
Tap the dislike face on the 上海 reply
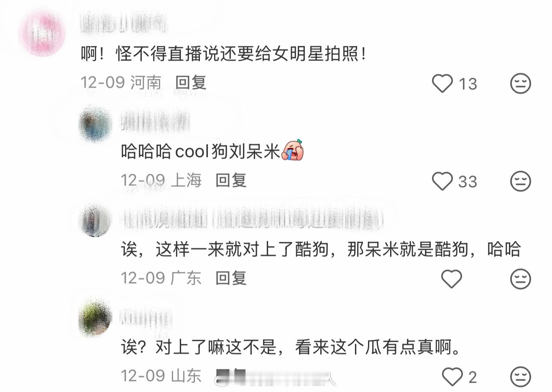521,181
